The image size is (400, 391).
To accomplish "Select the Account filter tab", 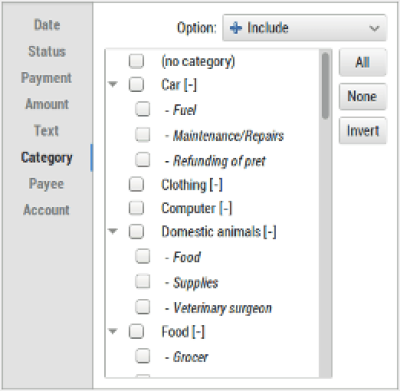I will pyautogui.click(x=46, y=210).
